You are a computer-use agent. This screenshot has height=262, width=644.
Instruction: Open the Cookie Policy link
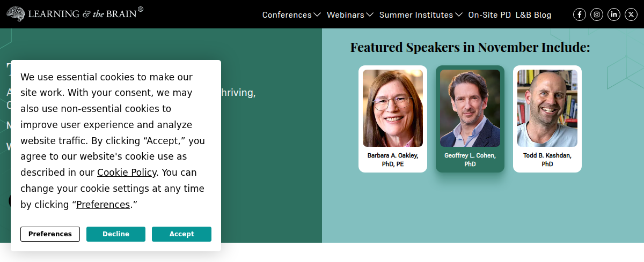coord(127,173)
